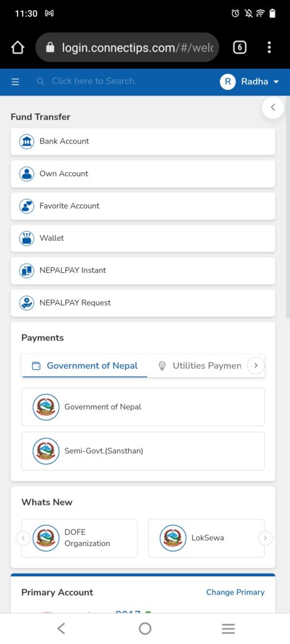
Task: Open the hamburger menu icon
Action: [x=15, y=82]
